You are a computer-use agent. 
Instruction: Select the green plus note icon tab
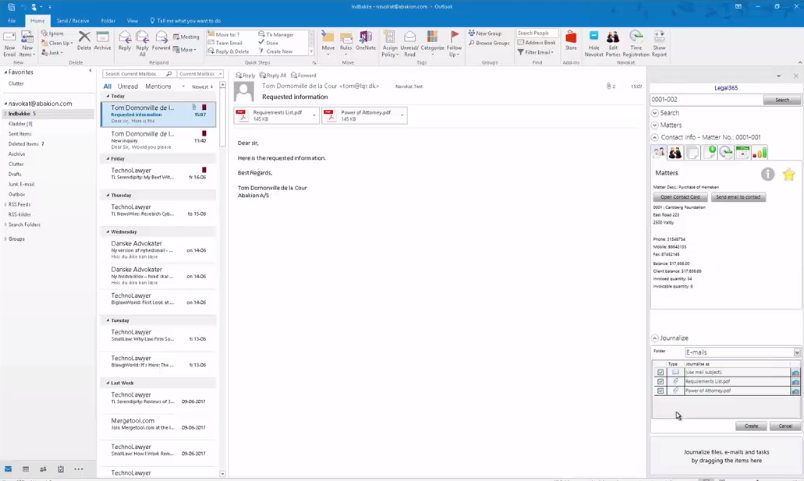[710, 152]
